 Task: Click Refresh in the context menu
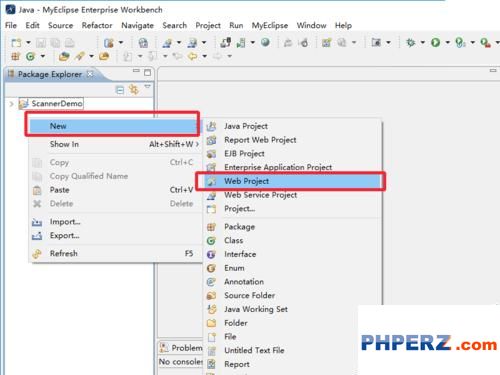(x=64, y=253)
